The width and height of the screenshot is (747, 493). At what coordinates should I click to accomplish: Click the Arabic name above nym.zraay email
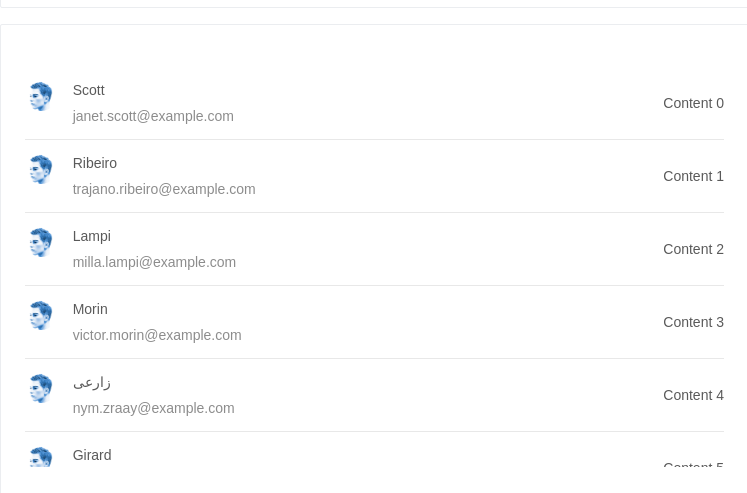pos(92,382)
